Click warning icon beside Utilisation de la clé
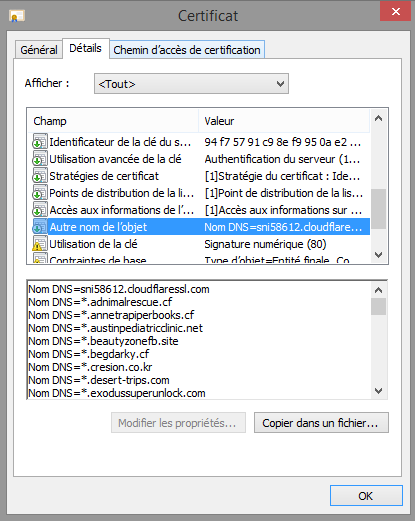Image resolution: width=415 pixels, height=521 pixels. [x=40, y=243]
